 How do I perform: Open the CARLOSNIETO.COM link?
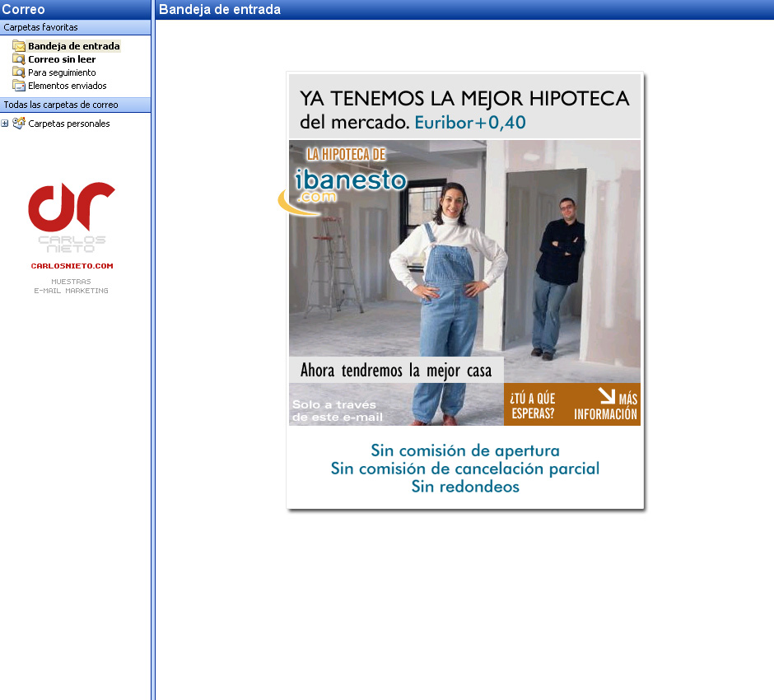click(x=72, y=265)
